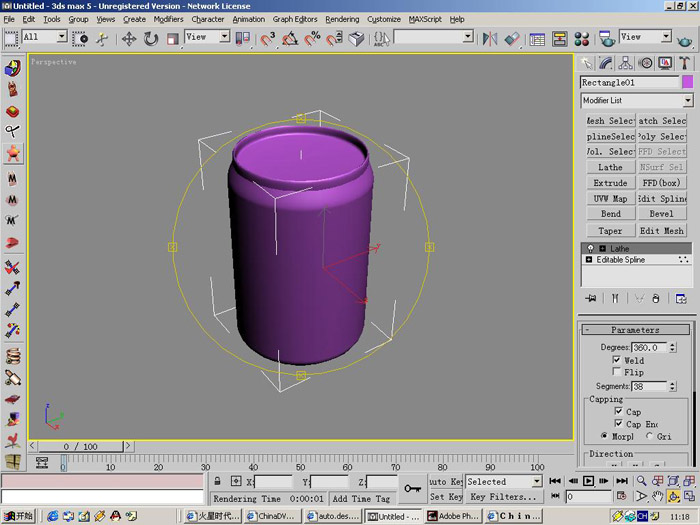
Task: Open the Material Editor colored spheres icon
Action: click(582, 39)
